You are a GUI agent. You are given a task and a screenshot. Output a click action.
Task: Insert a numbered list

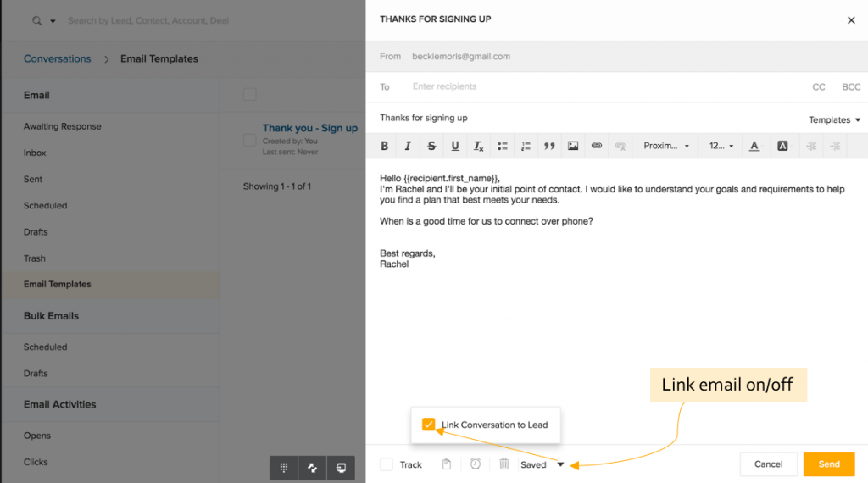[x=526, y=146]
